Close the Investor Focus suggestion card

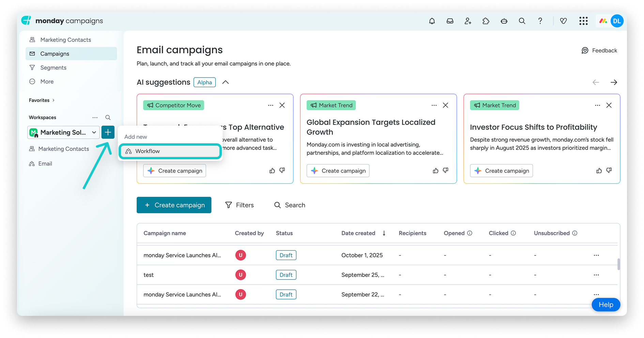pos(609,105)
